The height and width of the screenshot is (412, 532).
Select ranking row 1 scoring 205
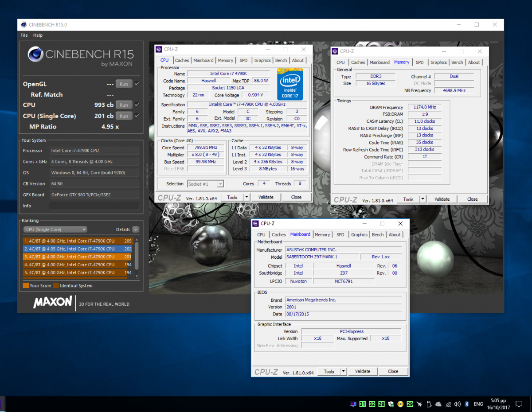point(78,241)
